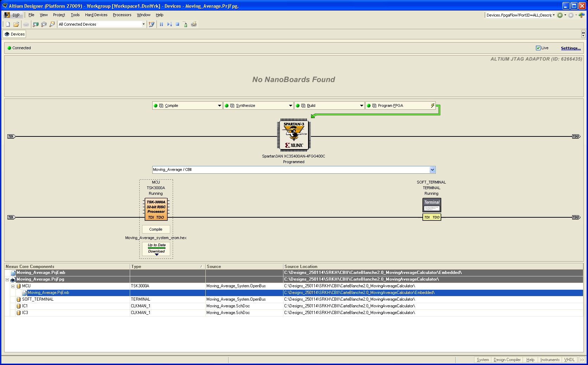The height and width of the screenshot is (365, 588).
Task: Click the gray chip with arrows icon
Action: pos(44,24)
